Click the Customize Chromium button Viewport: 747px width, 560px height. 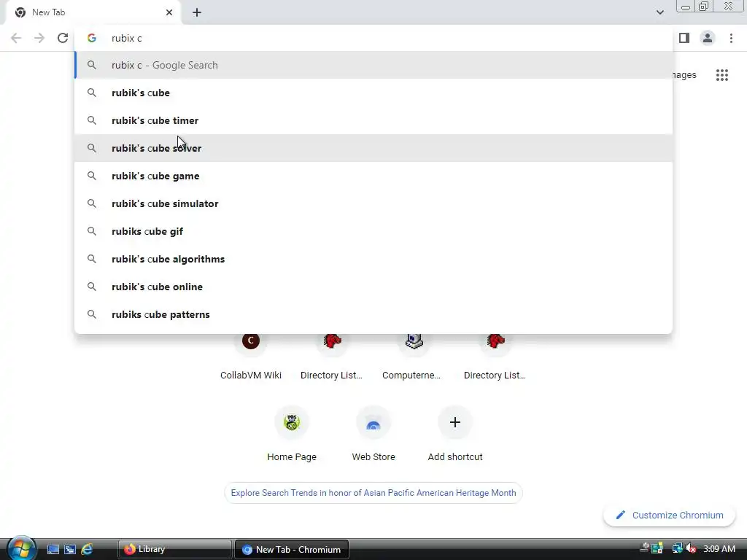pos(670,516)
